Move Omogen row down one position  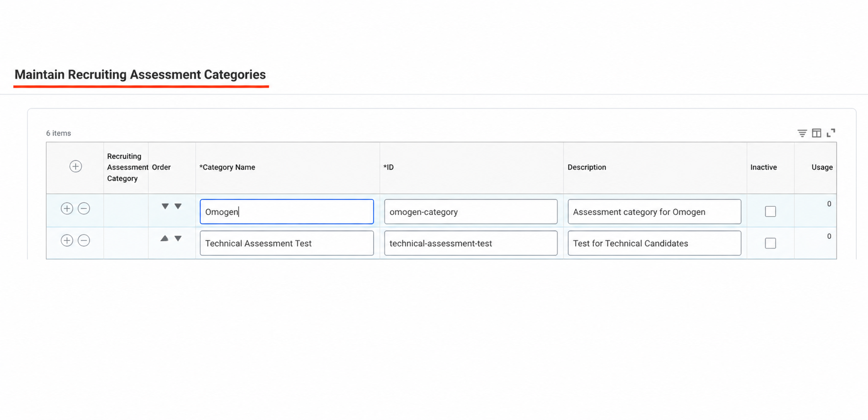tap(178, 206)
